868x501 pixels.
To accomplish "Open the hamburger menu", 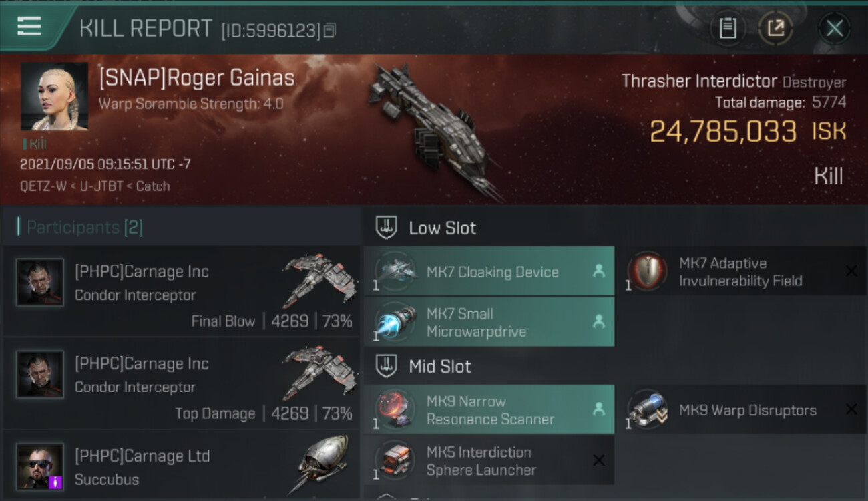I will point(29,27).
